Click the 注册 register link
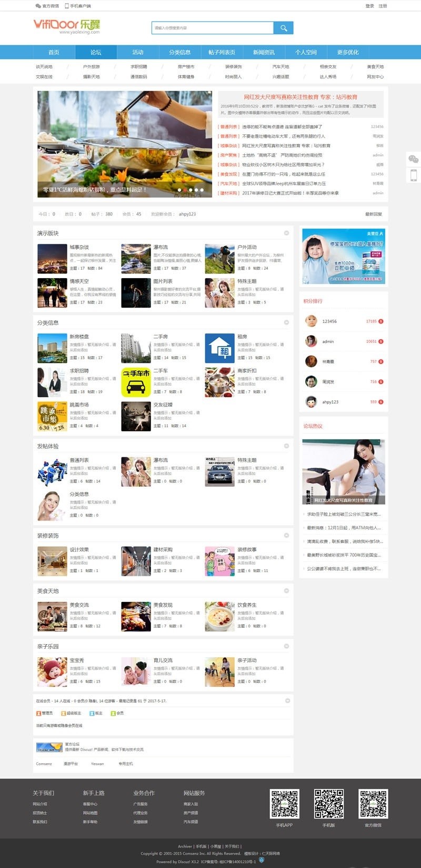421x868 pixels. click(383, 6)
